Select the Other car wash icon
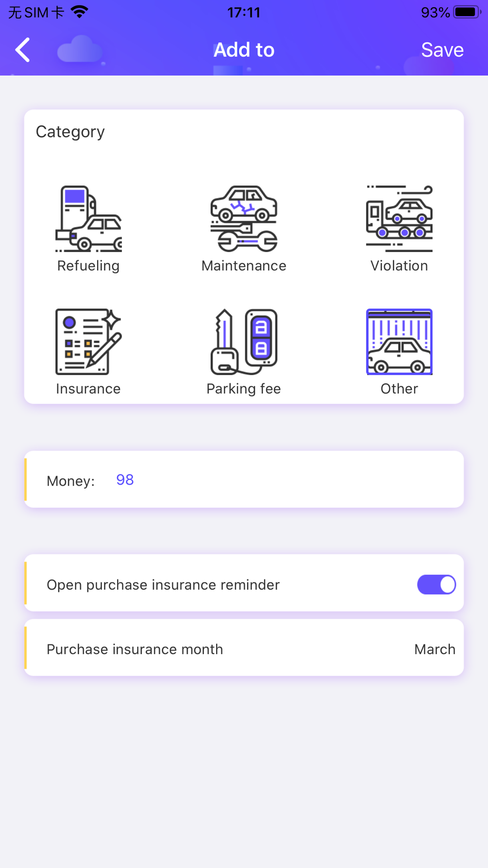This screenshot has height=868, width=488. coord(399,342)
